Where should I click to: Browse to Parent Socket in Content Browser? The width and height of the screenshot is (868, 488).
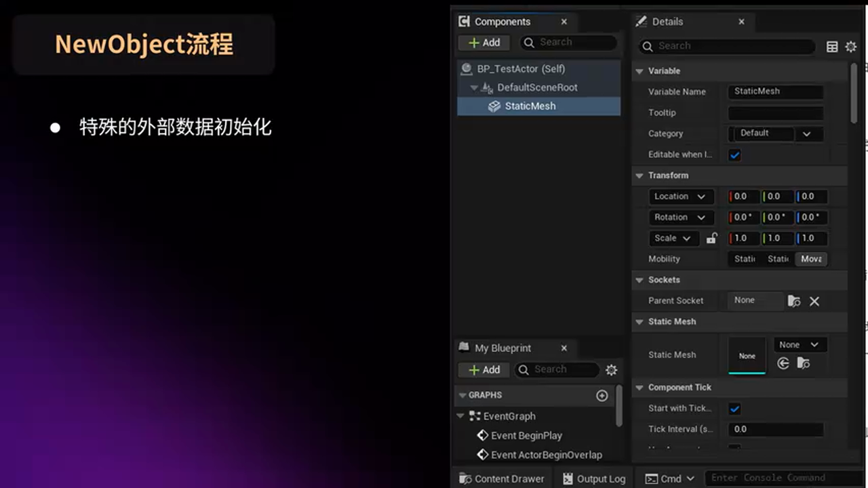tap(793, 301)
